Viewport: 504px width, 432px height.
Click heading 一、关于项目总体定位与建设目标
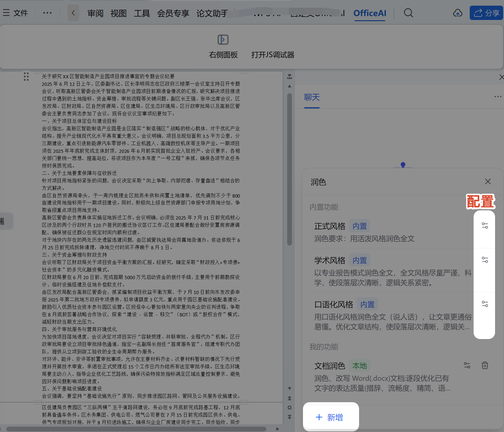[x=79, y=121]
